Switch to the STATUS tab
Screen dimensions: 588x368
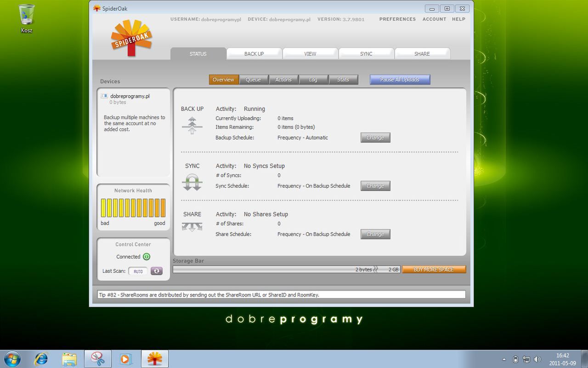point(198,54)
